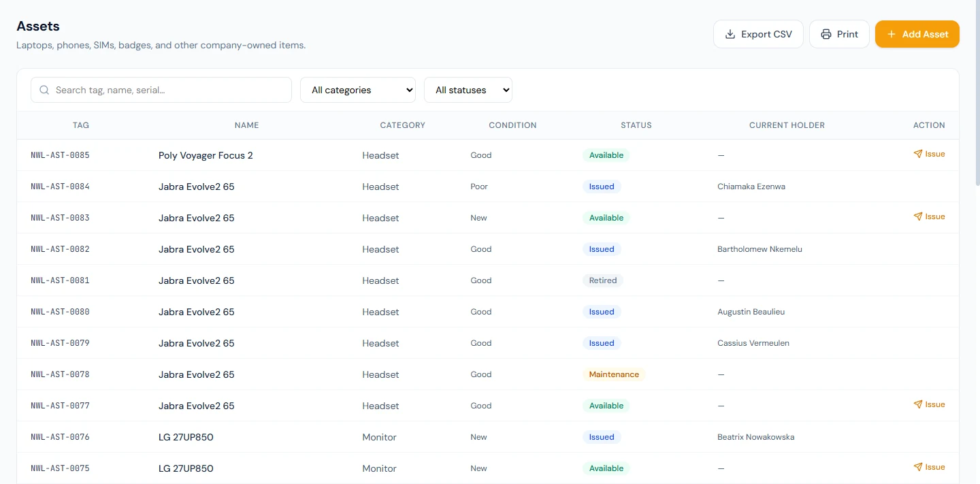The image size is (980, 484).
Task: Click the plus icon in Add Asset
Action: pyautogui.click(x=892, y=34)
